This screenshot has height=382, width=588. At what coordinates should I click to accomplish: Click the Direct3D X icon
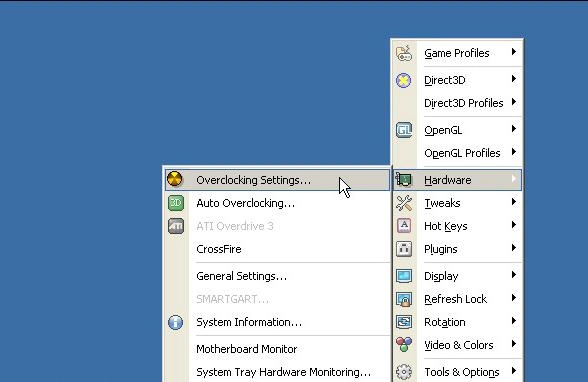(404, 80)
